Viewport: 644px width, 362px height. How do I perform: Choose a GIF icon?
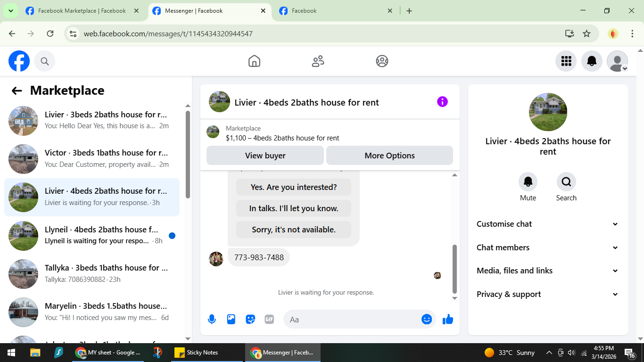(x=269, y=320)
